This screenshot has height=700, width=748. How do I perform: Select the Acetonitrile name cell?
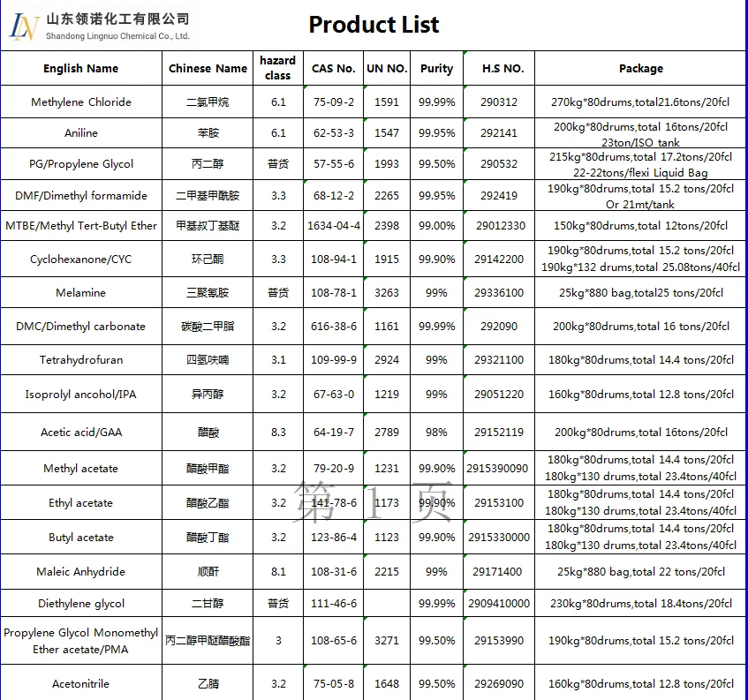[x=81, y=683]
